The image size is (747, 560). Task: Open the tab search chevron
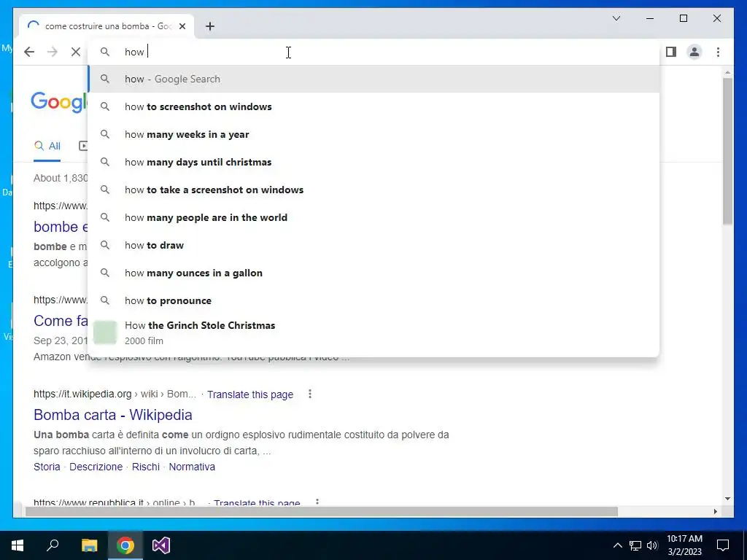pyautogui.click(x=616, y=18)
